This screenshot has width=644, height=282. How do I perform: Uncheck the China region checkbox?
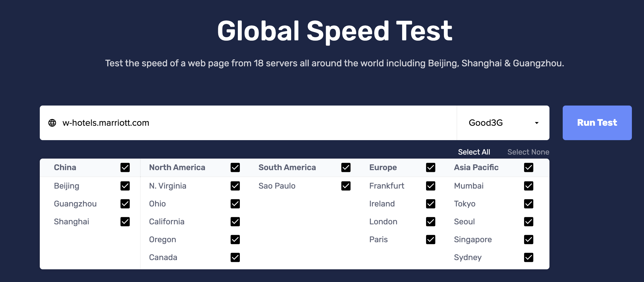125,168
